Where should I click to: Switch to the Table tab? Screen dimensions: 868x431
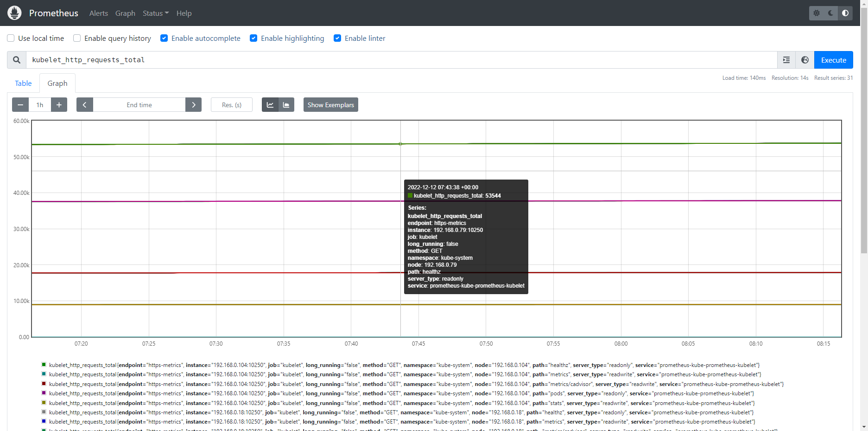[x=23, y=83]
